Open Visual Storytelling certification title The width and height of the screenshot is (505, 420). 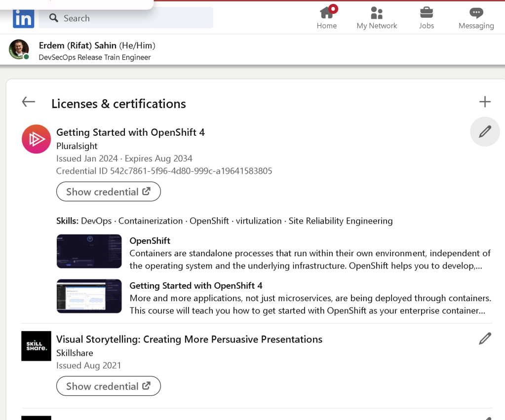click(190, 339)
